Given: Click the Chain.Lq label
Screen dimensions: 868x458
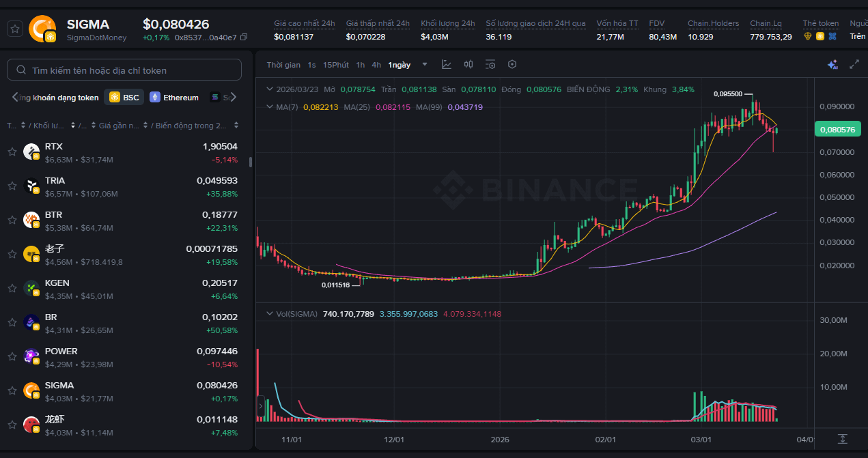Looking at the screenshot, I should [766, 23].
